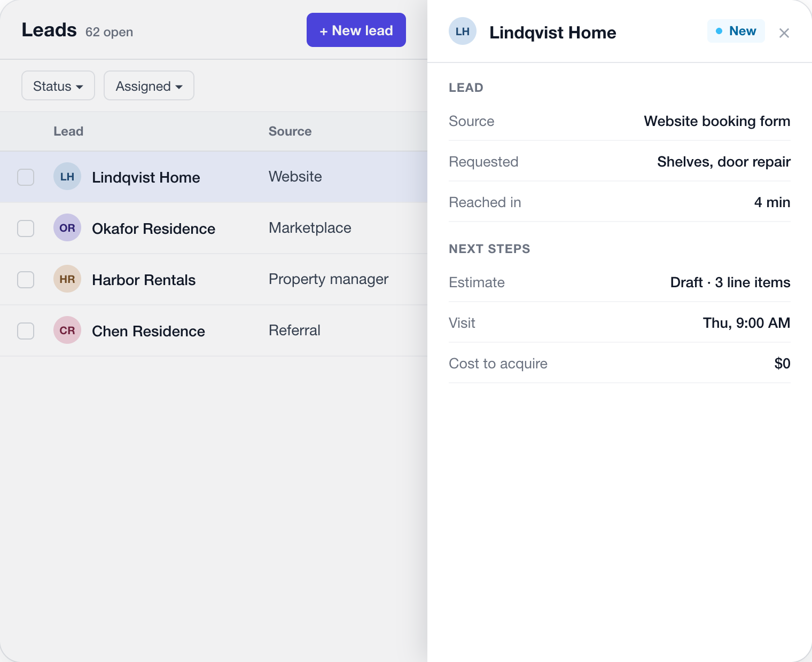Screen dimensions: 812x662
Task: Click the 62 open count
Action: tap(109, 32)
